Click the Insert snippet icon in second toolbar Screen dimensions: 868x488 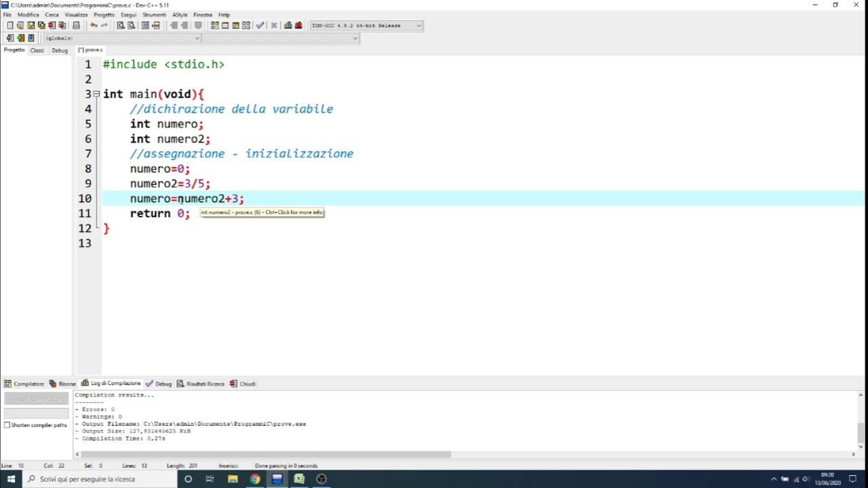[10, 38]
